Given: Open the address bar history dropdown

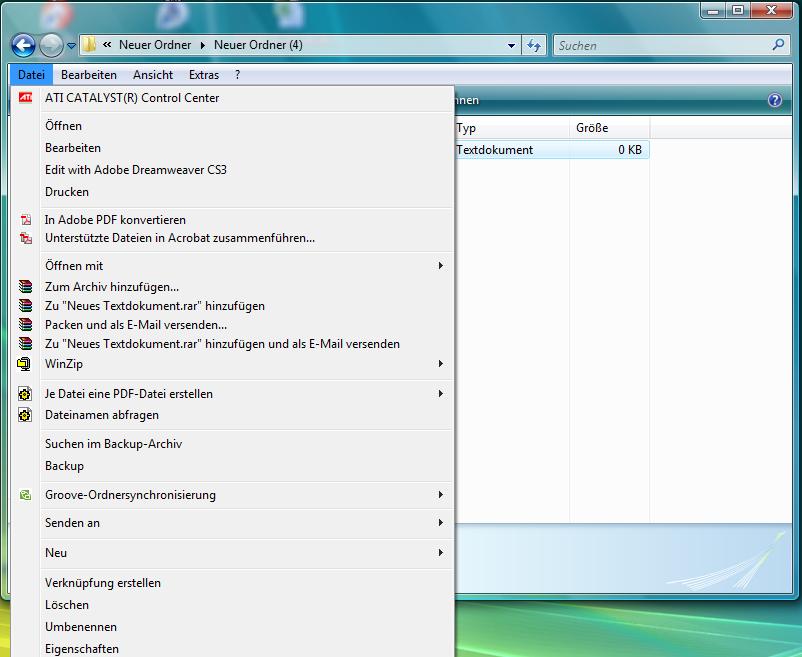Looking at the screenshot, I should tap(511, 45).
